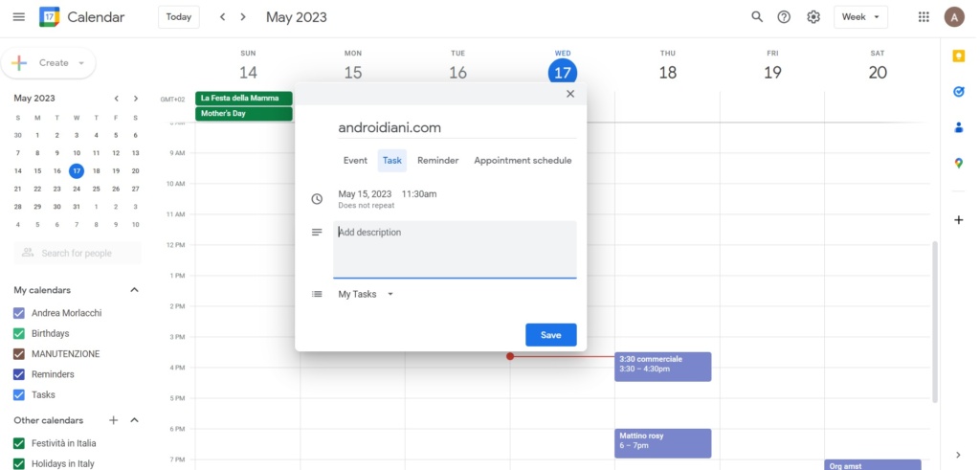
Task: Open the 11:30am time picker
Action: point(419,193)
